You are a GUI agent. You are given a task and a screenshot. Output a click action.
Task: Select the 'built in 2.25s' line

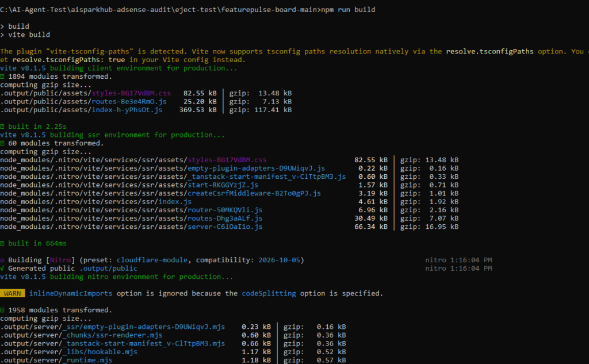(33, 126)
